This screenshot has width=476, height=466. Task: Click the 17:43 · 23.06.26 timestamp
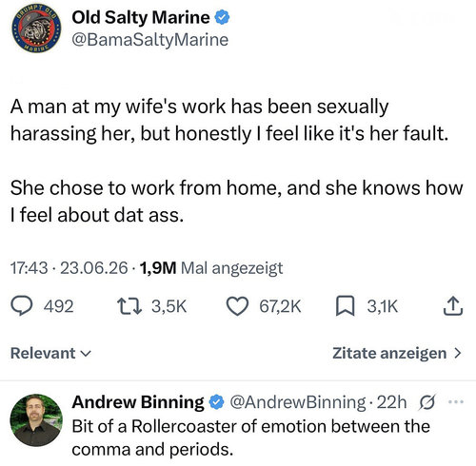(69, 268)
